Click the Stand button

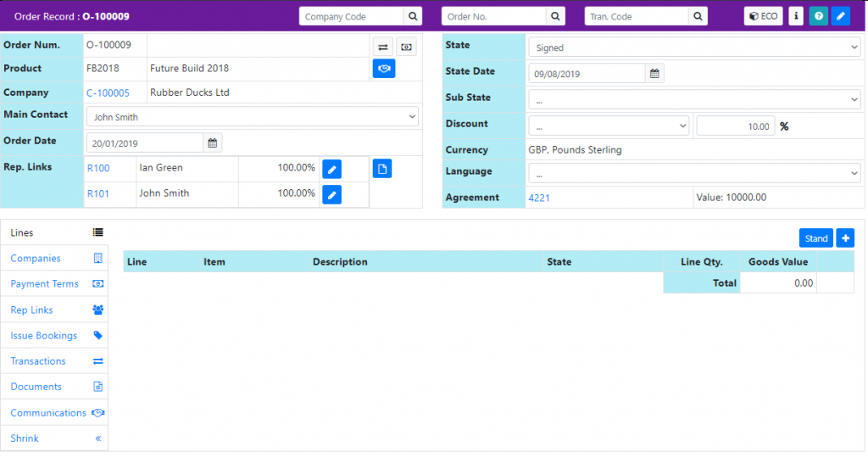coord(815,238)
